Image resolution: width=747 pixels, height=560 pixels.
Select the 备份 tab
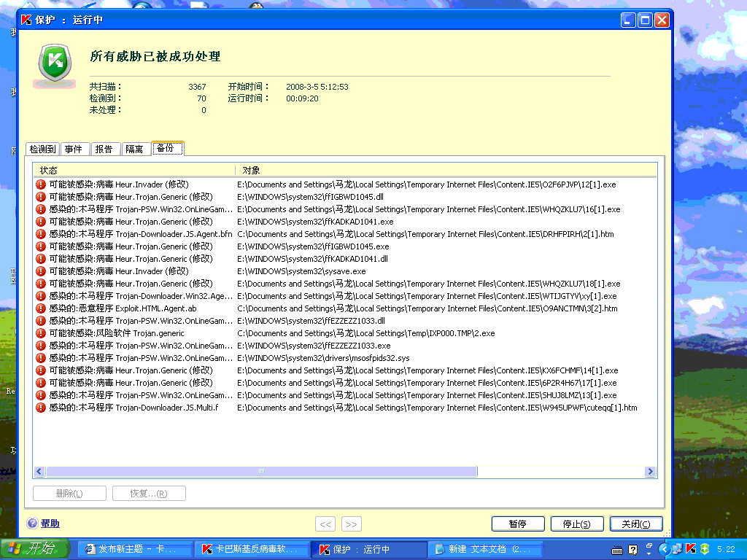pos(167,148)
